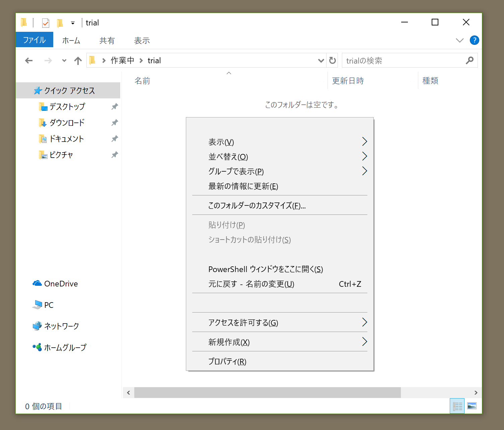This screenshot has height=430, width=504.
Task: Click the folder icon at title bar left
Action: (24, 22)
